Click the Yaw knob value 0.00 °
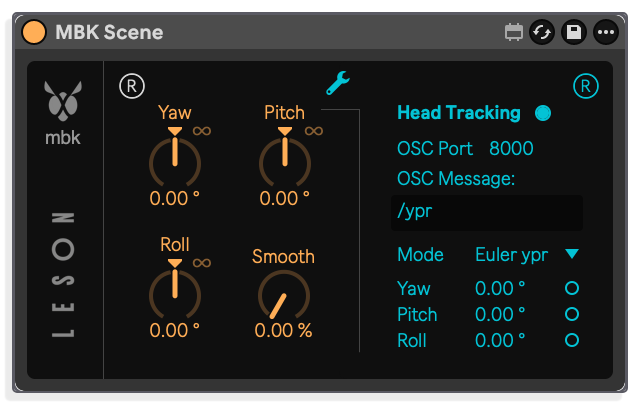640x405 pixels. coord(174,199)
